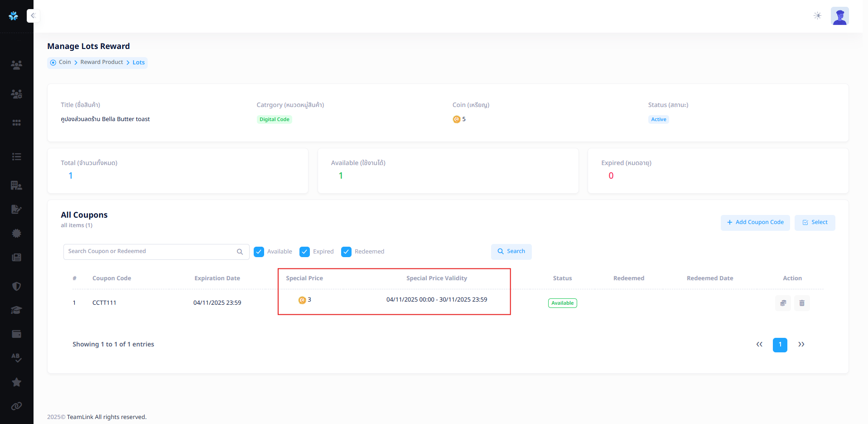Toggle the light/dark theme sun icon
This screenshot has width=868, height=424.
(817, 16)
